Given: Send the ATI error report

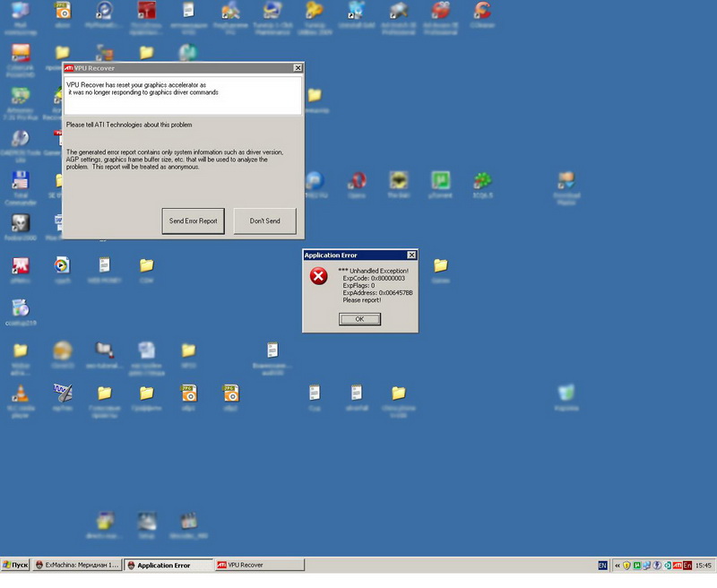Looking at the screenshot, I should [193, 220].
